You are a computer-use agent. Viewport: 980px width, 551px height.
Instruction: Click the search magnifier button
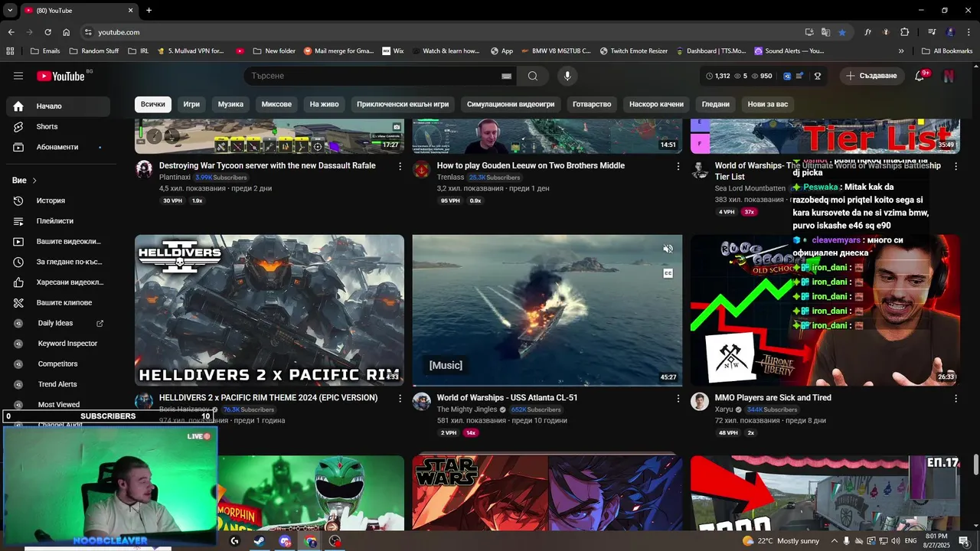pyautogui.click(x=532, y=76)
